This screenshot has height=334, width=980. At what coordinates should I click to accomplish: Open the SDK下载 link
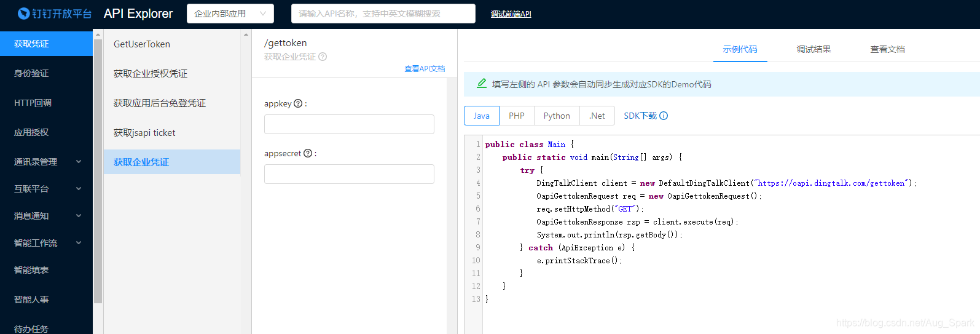[640, 116]
